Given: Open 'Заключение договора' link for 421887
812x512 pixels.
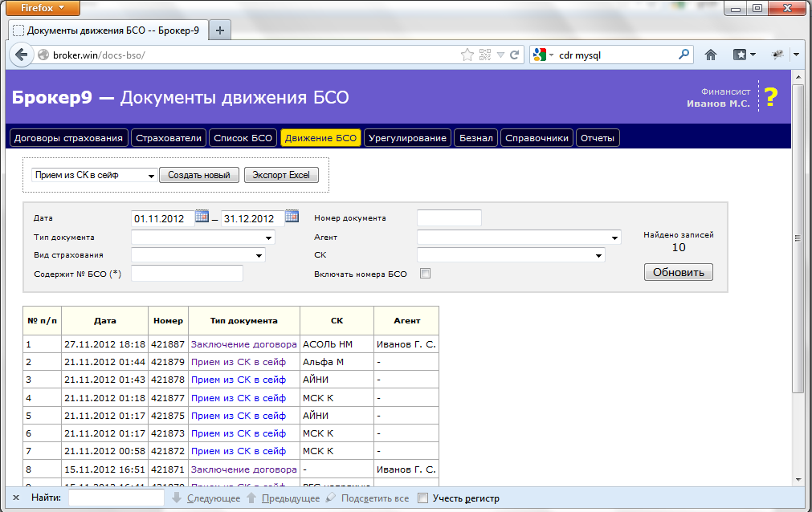Looking at the screenshot, I should (244, 344).
